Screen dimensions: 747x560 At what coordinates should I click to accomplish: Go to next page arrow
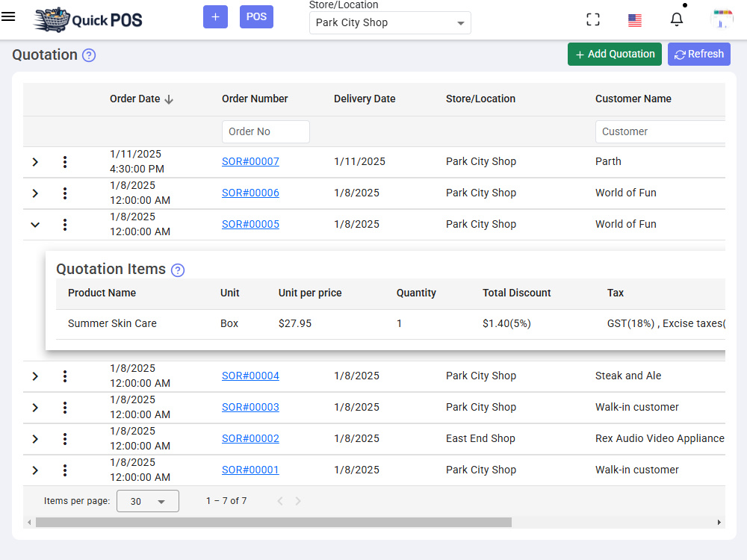pos(298,501)
